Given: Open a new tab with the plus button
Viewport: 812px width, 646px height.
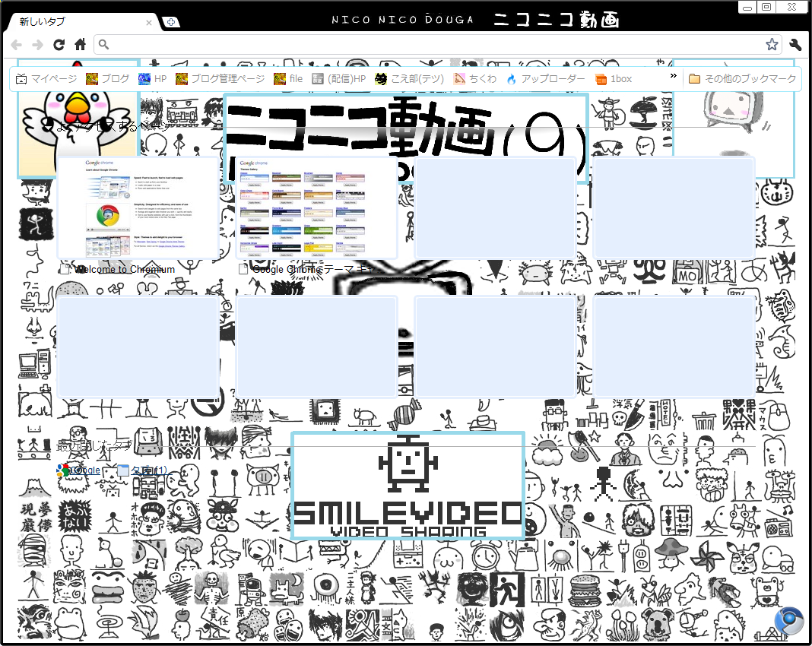Looking at the screenshot, I should 170,22.
